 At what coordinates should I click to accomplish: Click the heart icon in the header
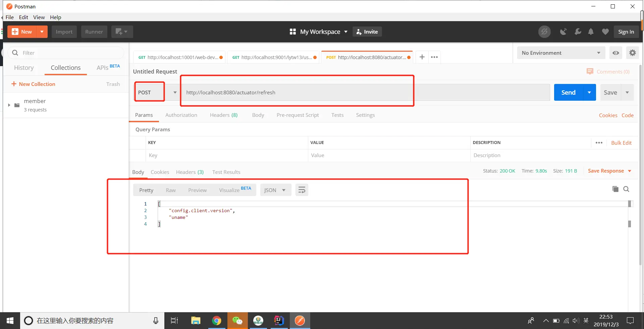pyautogui.click(x=605, y=32)
